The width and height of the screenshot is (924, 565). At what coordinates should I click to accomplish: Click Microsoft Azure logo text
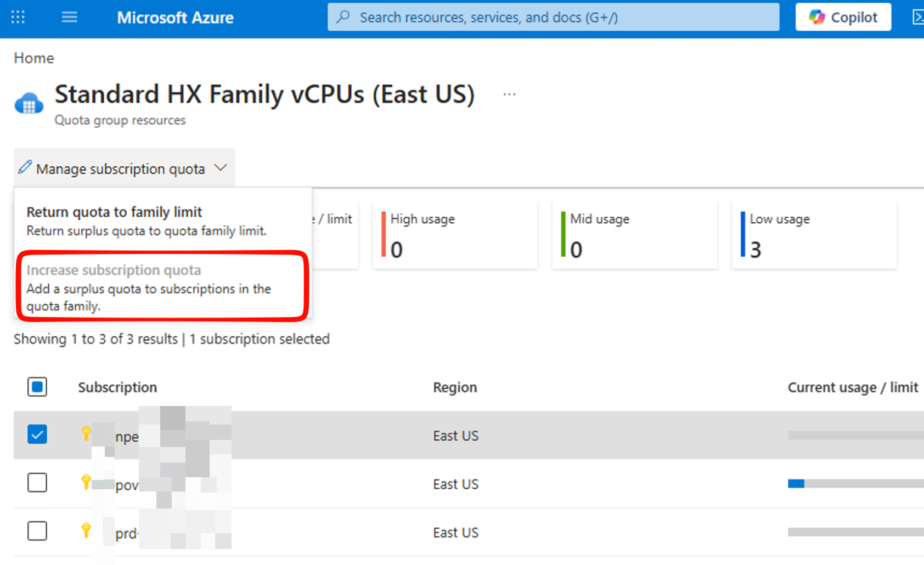[x=175, y=18]
